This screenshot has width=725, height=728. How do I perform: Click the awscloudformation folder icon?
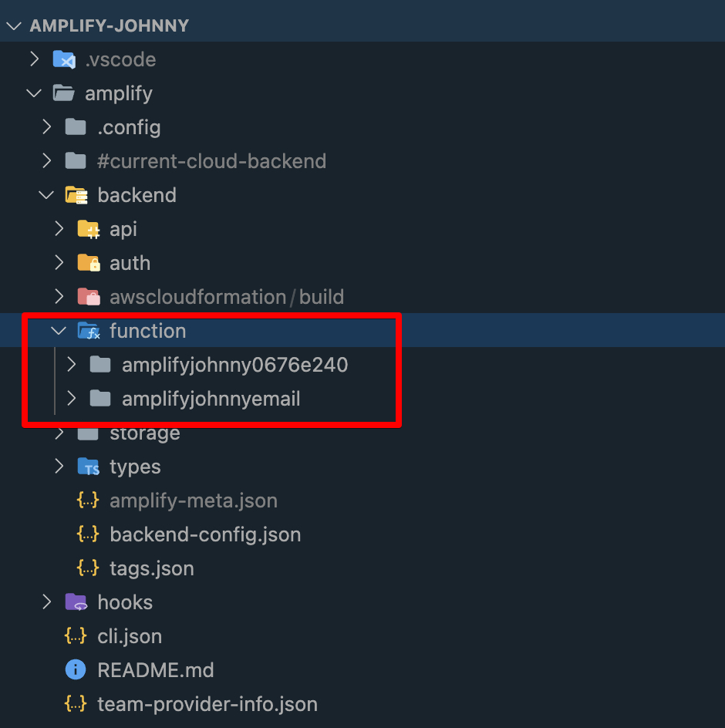coord(88,297)
